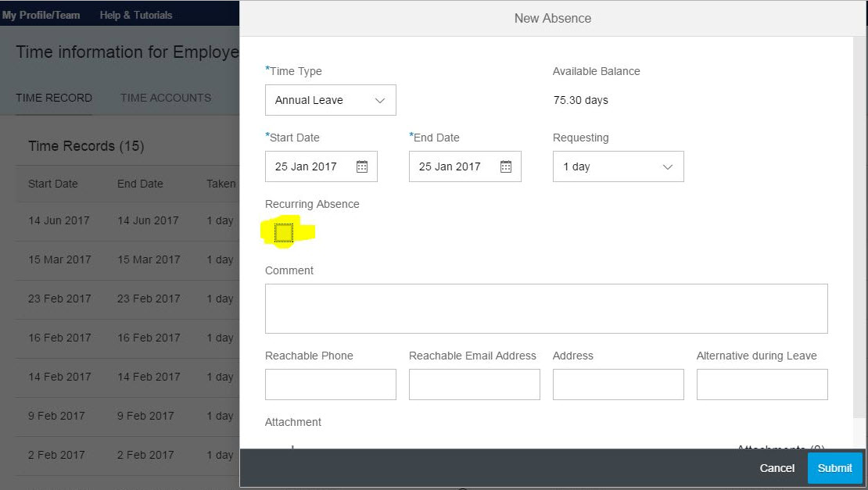Click the End Date input field

point(465,166)
